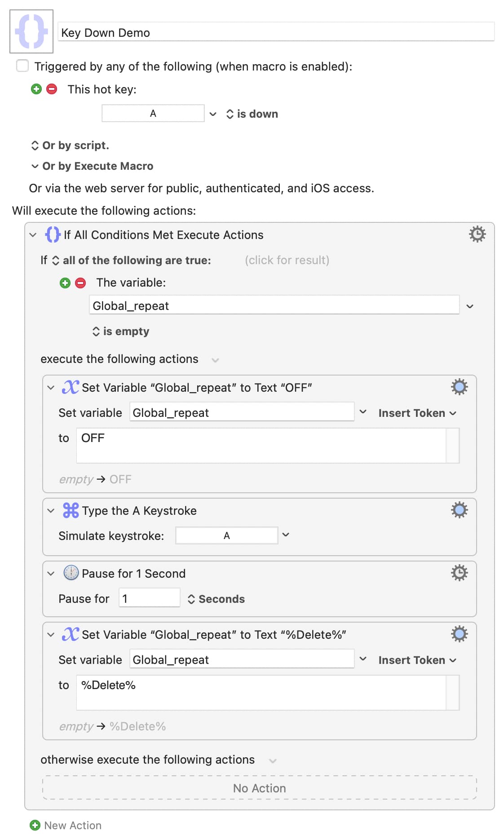Collapse the If All Conditions Met action
This screenshot has height=840, width=504.
(33, 234)
